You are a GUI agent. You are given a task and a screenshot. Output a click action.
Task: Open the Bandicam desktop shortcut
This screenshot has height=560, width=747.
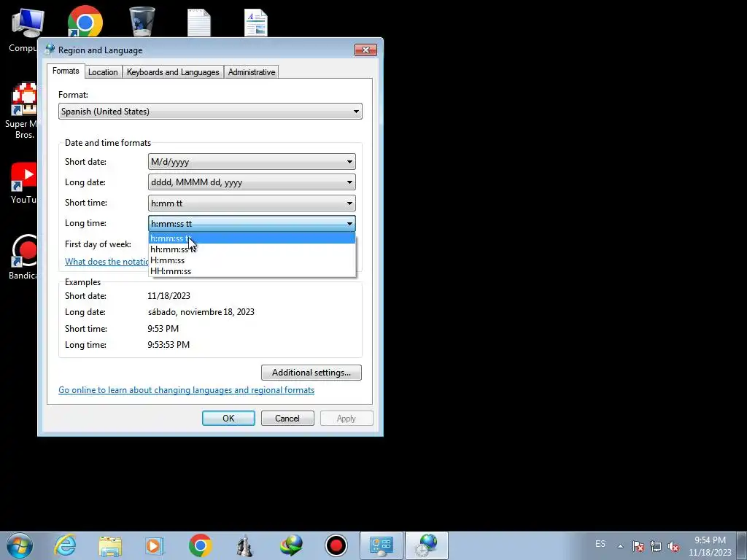[x=24, y=257]
